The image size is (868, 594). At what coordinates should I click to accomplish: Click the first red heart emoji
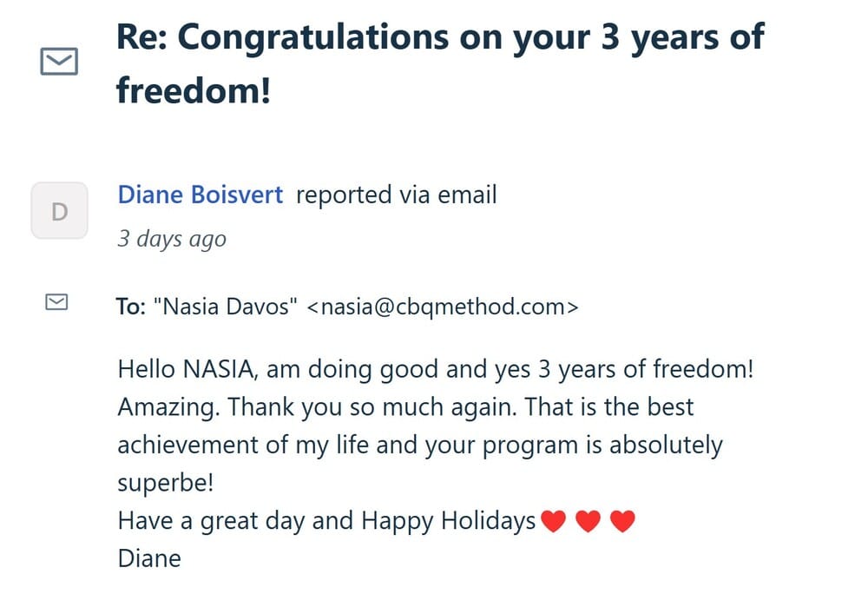[553, 522]
